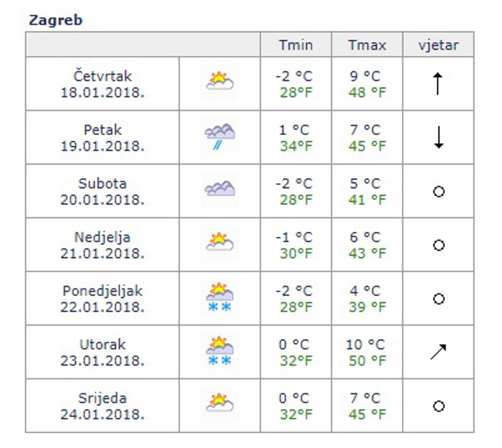Click the Nedjelja 21.01.2018. date cell
This screenshot has height=448, width=502.
(103, 245)
